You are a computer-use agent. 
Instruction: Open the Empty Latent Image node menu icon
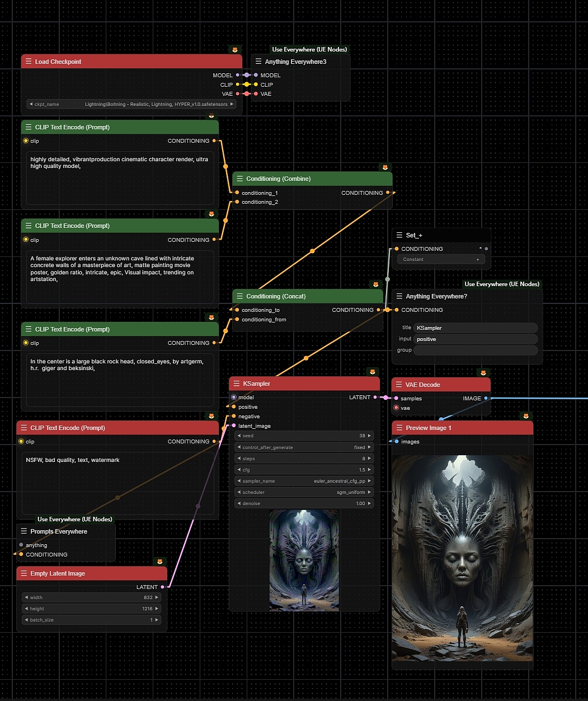tap(24, 573)
